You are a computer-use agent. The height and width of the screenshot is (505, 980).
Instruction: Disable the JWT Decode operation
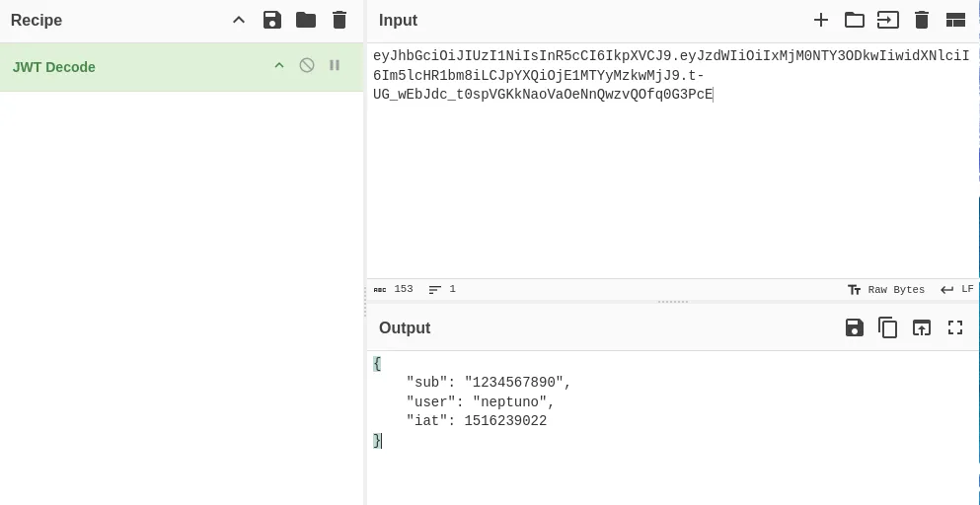307,65
